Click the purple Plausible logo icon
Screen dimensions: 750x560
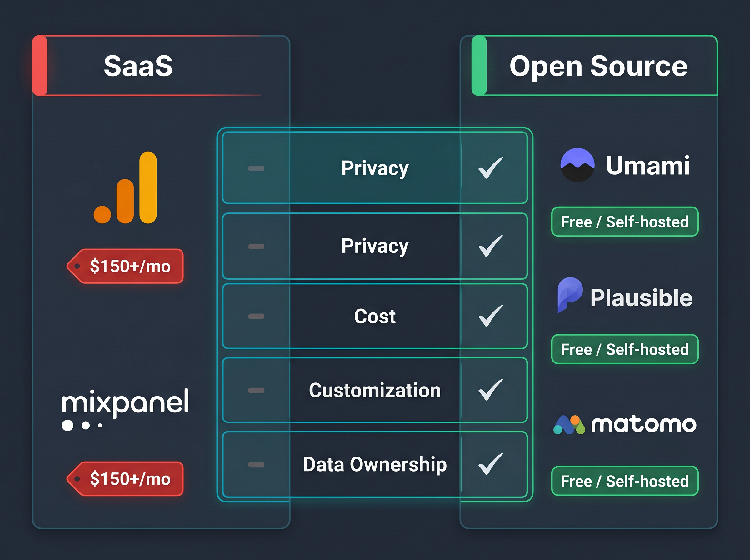(x=570, y=295)
